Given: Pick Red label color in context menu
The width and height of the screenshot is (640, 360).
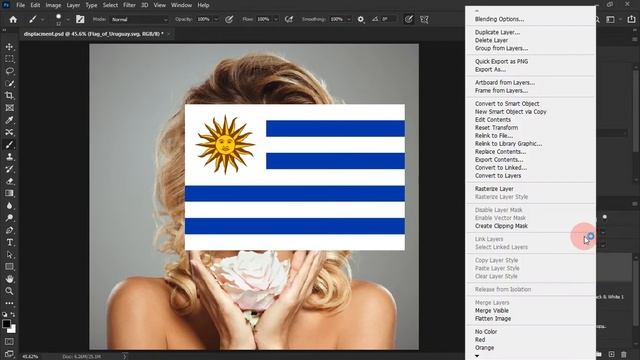Looking at the screenshot, I should click(x=480, y=340).
